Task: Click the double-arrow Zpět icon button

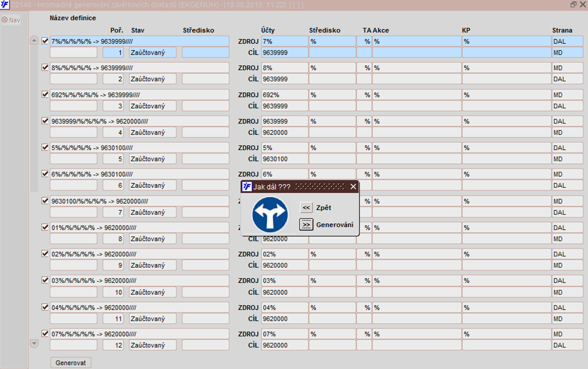Action: [x=306, y=208]
